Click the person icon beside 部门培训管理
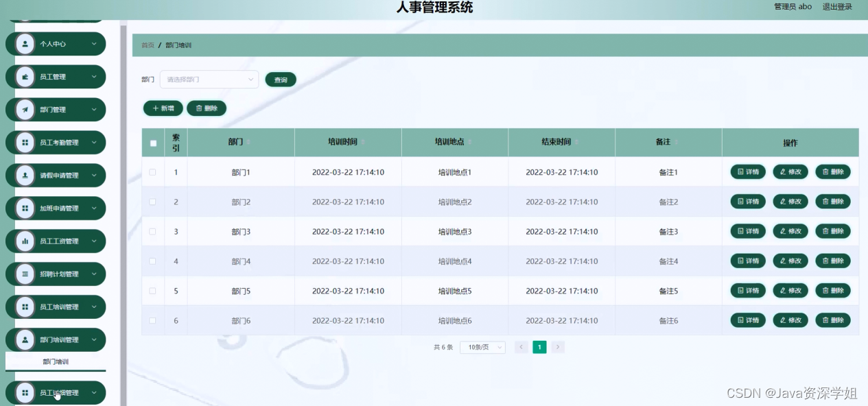This screenshot has height=406, width=868. tap(25, 340)
